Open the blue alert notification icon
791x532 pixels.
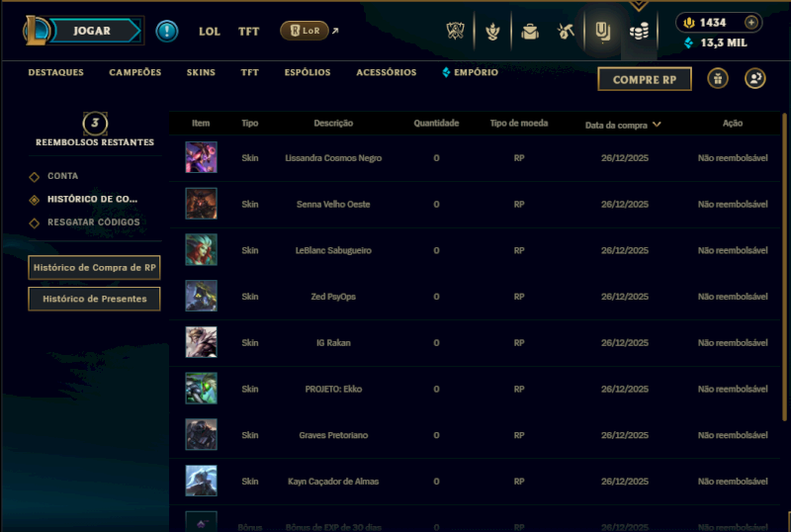(x=166, y=31)
